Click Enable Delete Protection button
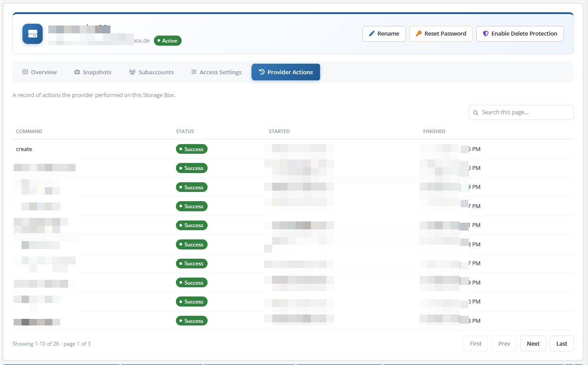This screenshot has width=588, height=365. pos(520,34)
